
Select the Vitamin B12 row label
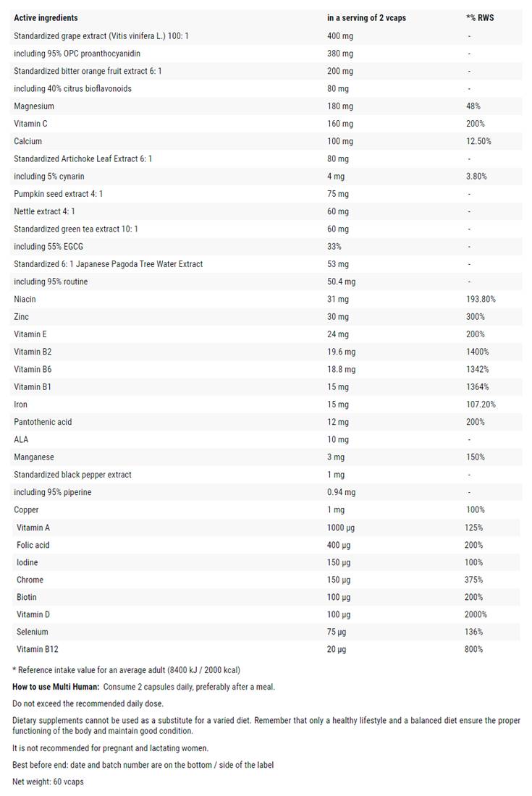coord(35,649)
